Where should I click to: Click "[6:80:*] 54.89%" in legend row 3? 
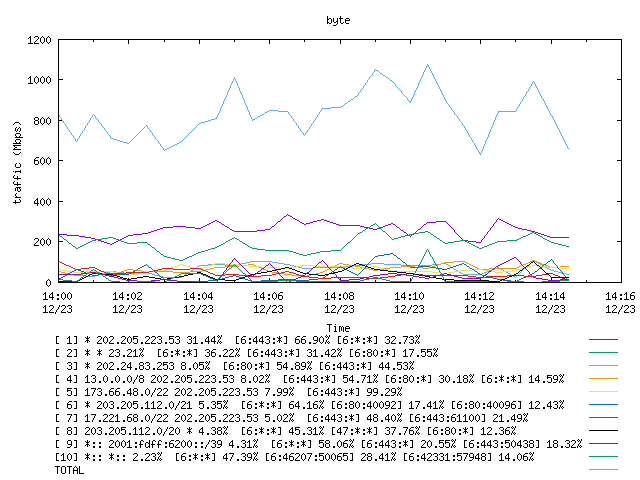click(x=267, y=366)
